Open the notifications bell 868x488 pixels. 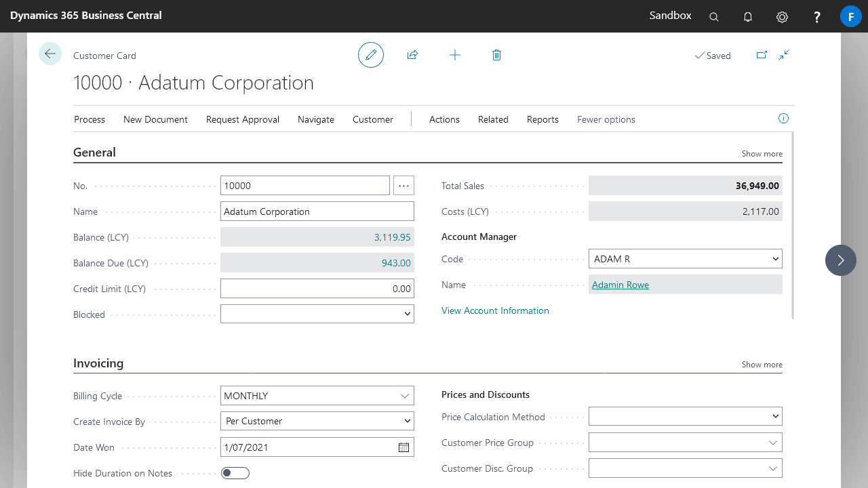click(748, 16)
